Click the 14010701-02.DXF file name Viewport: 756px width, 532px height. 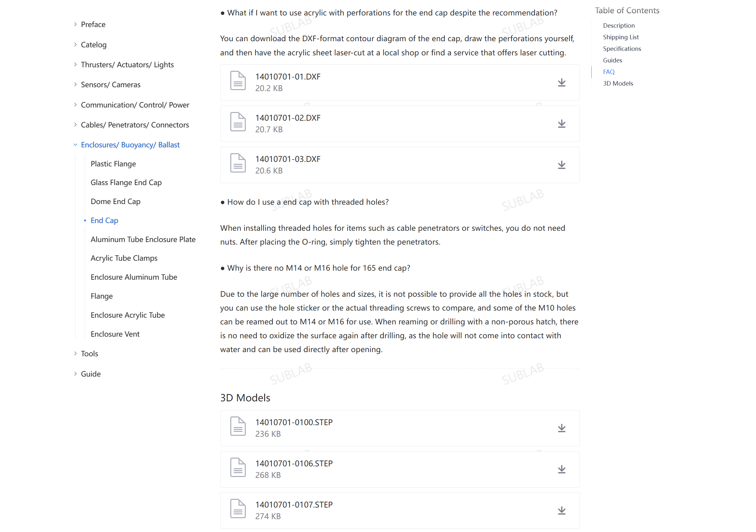click(x=288, y=117)
